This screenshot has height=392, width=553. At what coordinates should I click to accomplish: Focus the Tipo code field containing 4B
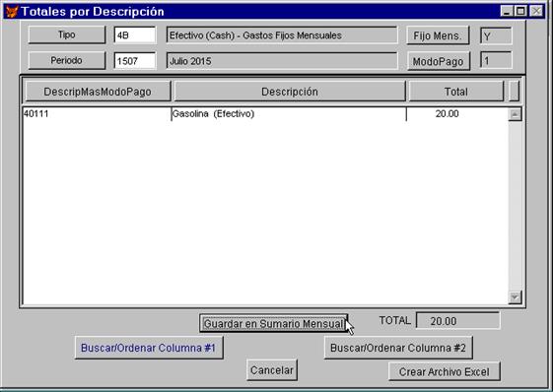[135, 35]
